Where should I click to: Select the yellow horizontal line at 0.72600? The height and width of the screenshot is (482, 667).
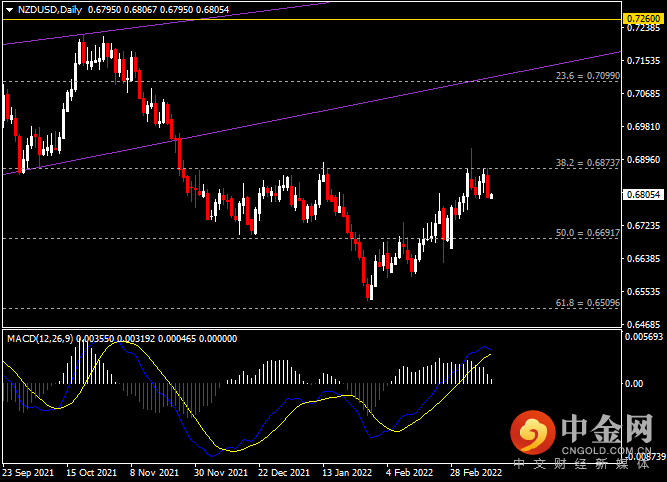[x=312, y=20]
